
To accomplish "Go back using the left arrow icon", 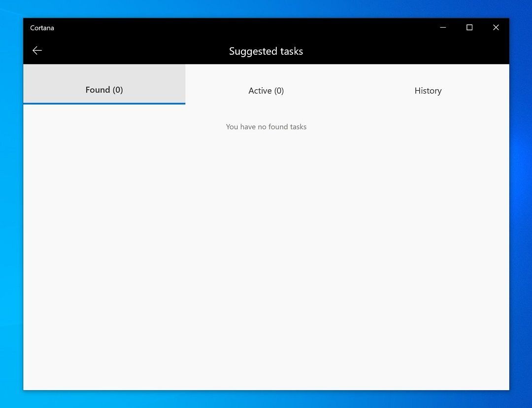I will pyautogui.click(x=37, y=51).
